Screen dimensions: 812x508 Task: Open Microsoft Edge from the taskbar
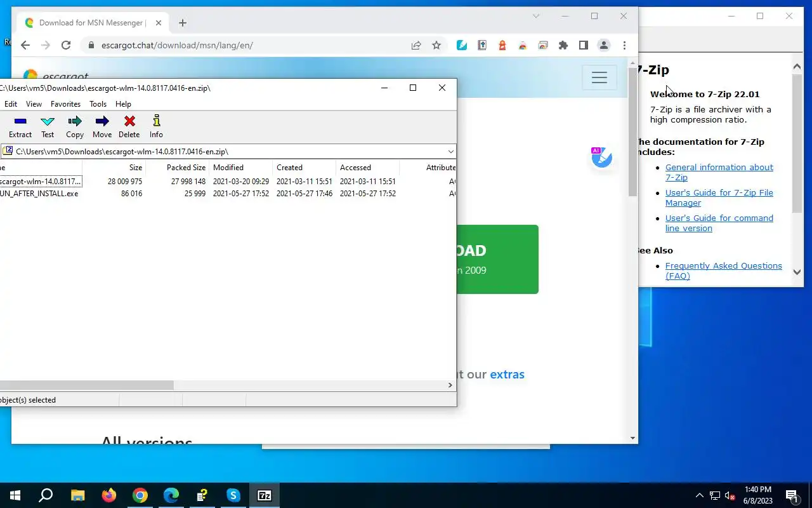[x=171, y=495]
